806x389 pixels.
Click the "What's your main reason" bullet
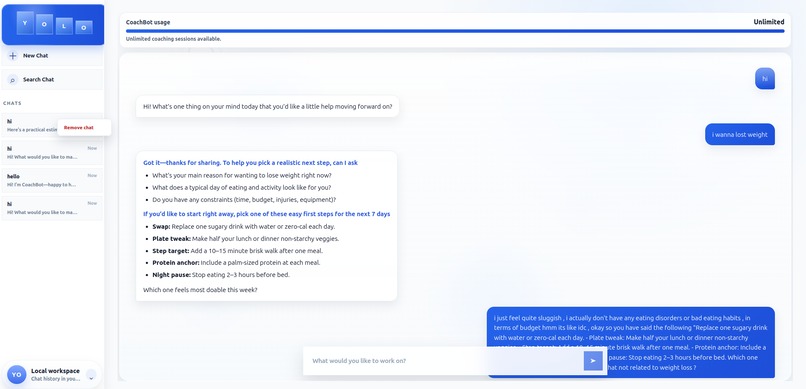coord(242,175)
